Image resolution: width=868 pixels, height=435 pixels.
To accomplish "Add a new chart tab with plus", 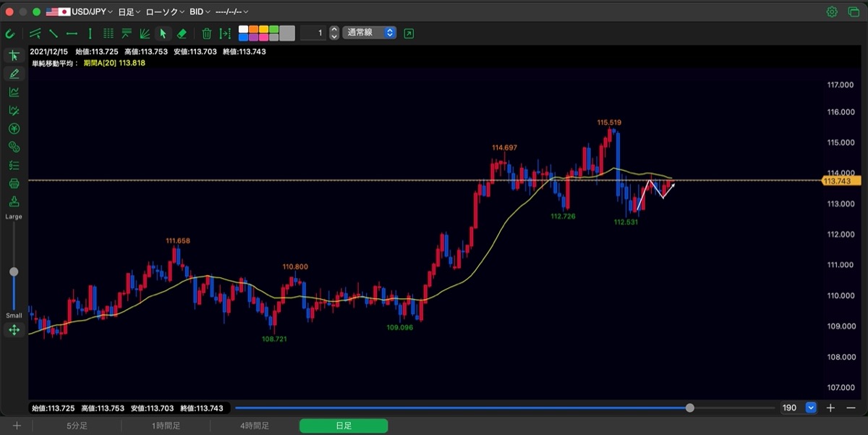I will pyautogui.click(x=17, y=426).
